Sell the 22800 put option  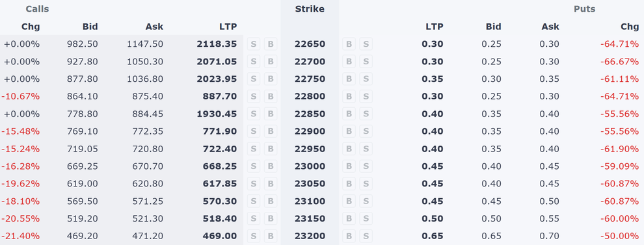click(366, 96)
